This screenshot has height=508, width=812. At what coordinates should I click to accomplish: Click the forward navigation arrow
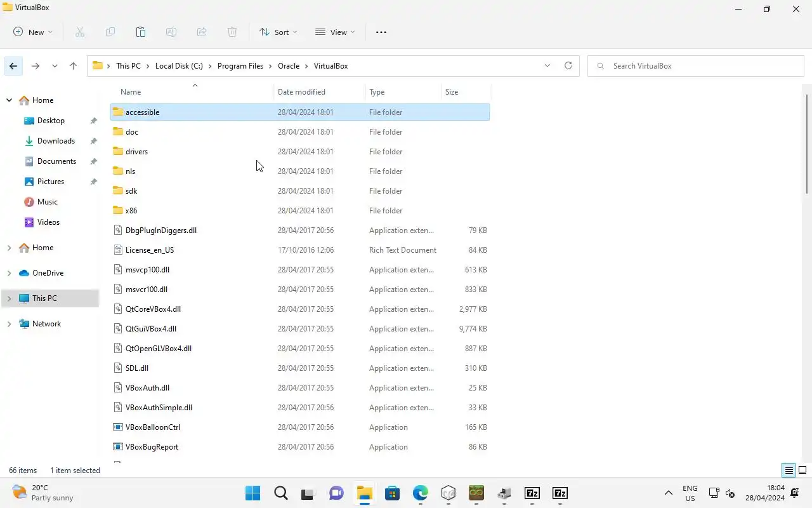pyautogui.click(x=36, y=65)
